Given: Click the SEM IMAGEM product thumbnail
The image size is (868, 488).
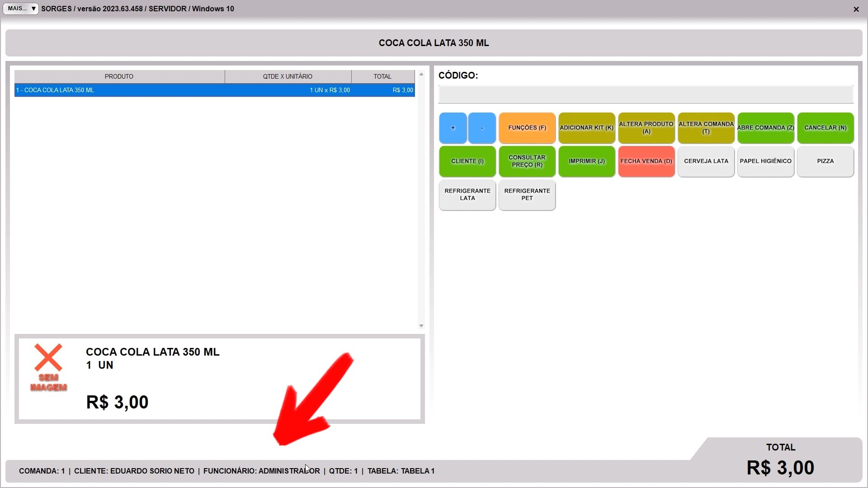Looking at the screenshot, I should pos(49,367).
